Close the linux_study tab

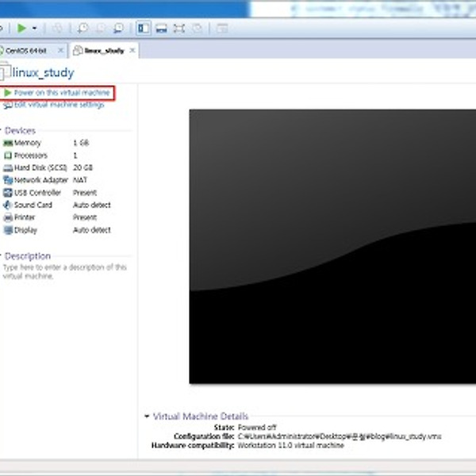point(132,50)
